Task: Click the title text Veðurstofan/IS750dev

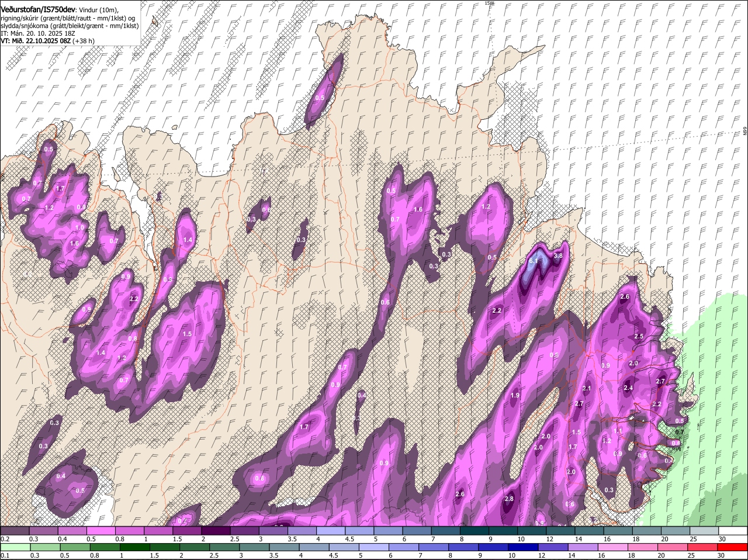Action: coord(38,9)
